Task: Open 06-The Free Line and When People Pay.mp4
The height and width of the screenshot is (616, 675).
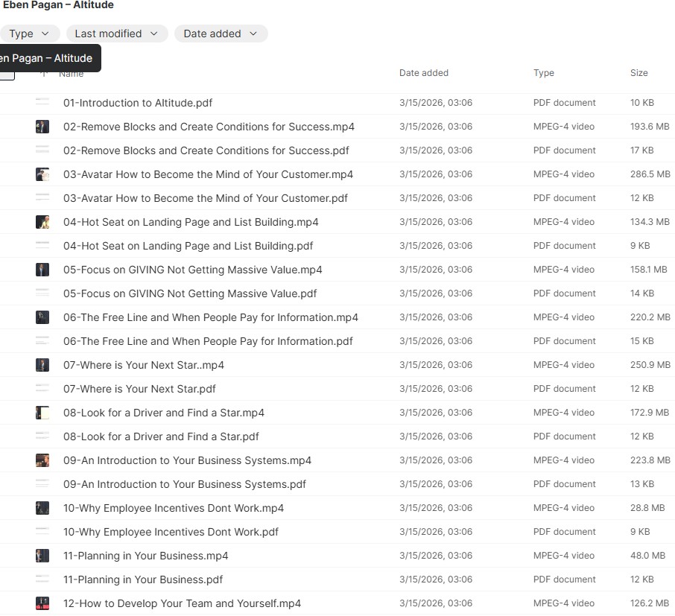Action: pyautogui.click(x=210, y=317)
